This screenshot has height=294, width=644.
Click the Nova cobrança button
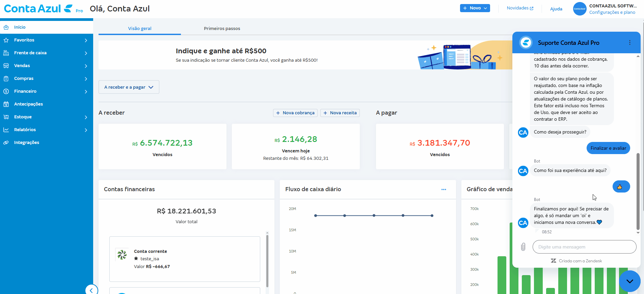(x=295, y=113)
